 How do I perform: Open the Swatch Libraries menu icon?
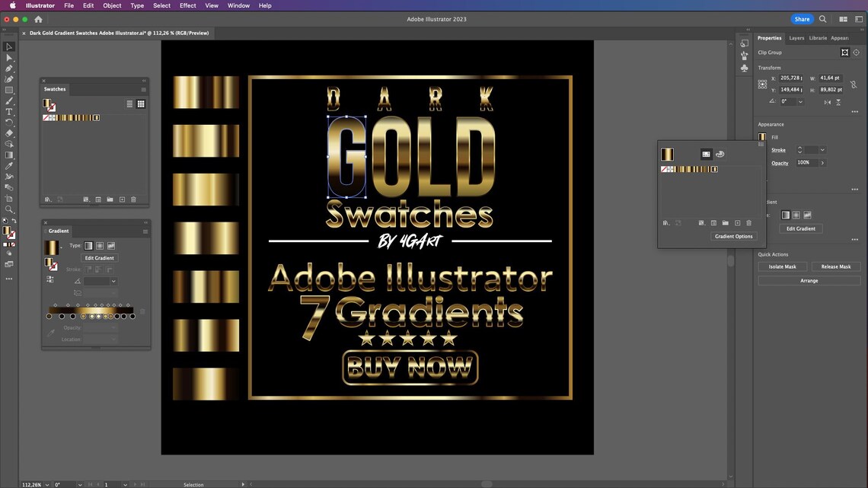pos(48,199)
